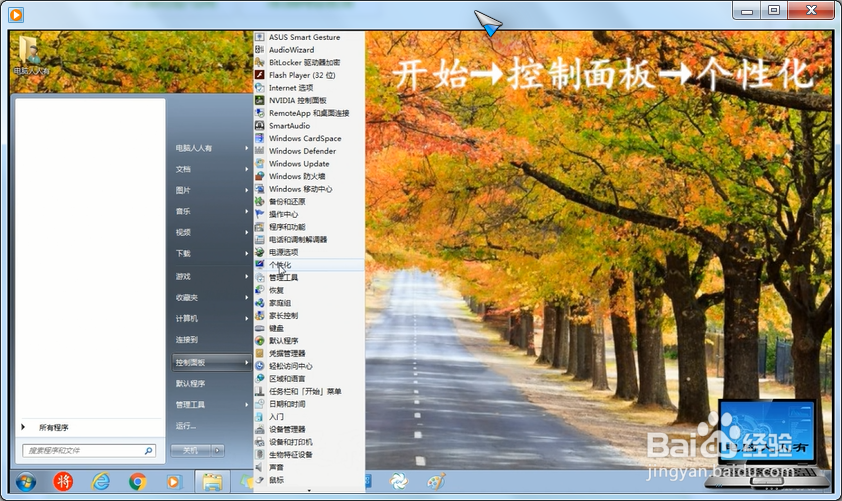Click the 备份和还原 icon
The height and width of the screenshot is (501, 842).
click(259, 201)
